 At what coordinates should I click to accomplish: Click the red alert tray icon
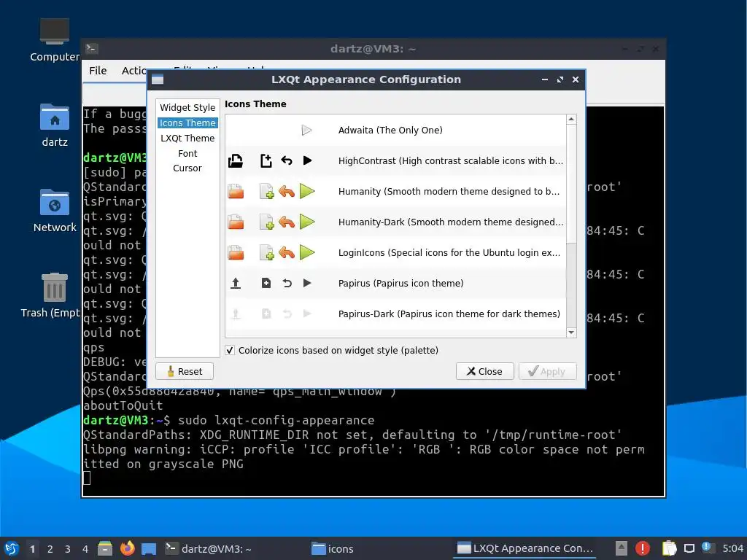pyautogui.click(x=642, y=548)
